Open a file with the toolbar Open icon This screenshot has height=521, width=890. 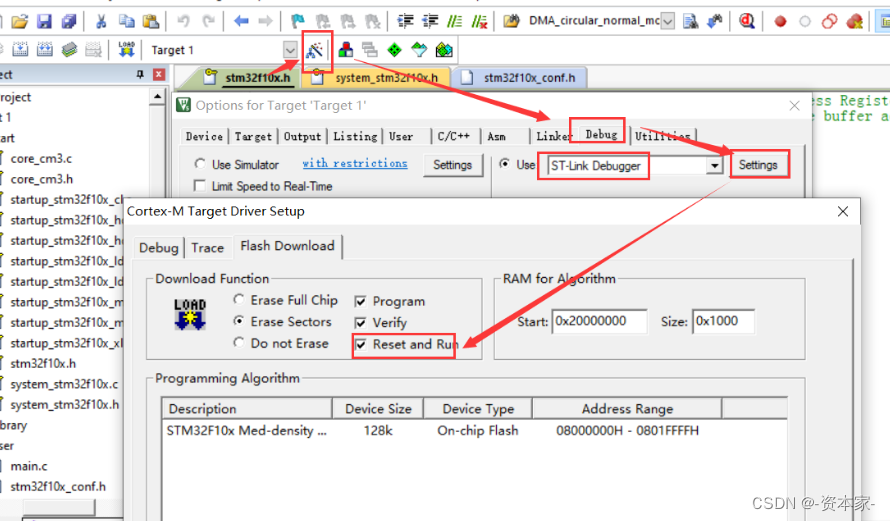click(20, 22)
